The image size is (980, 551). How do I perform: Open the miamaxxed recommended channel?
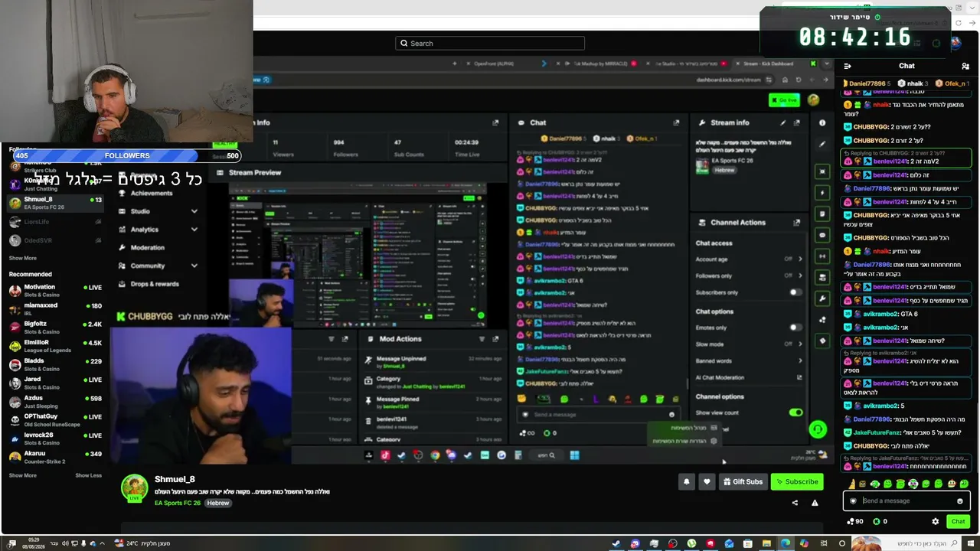click(55, 309)
